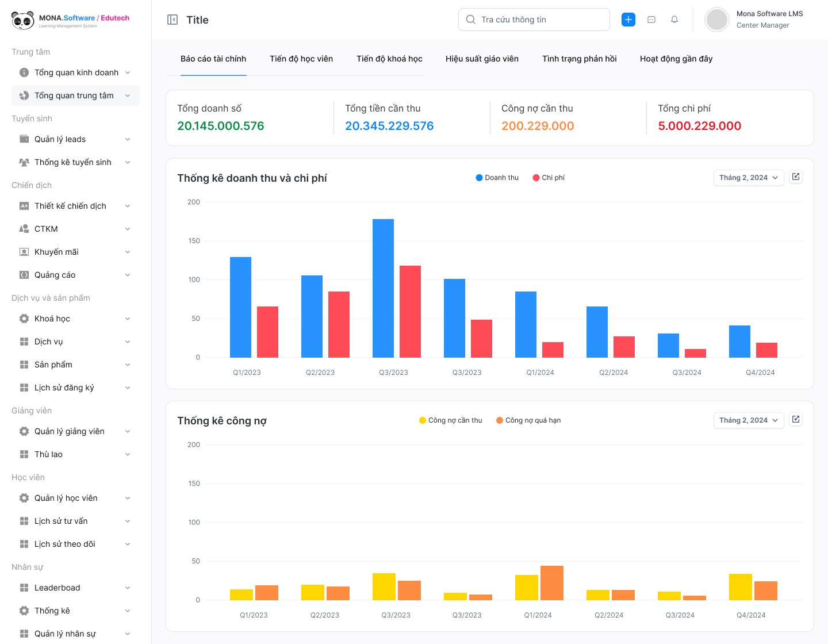Toggle Doanh thu legend in revenue chart
Screen dimensions: 828x644
[x=497, y=178]
